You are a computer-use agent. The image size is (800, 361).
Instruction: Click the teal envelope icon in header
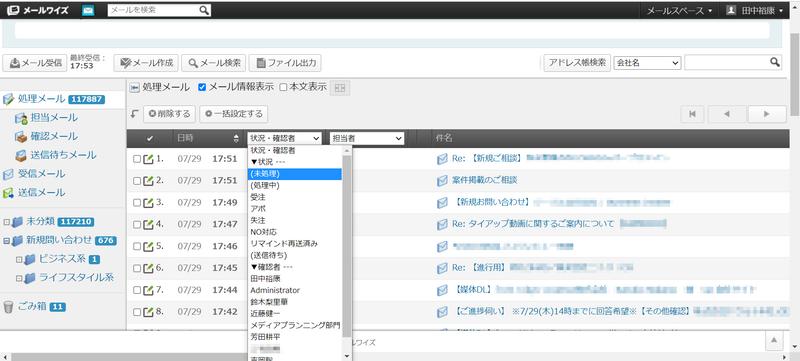pos(88,10)
